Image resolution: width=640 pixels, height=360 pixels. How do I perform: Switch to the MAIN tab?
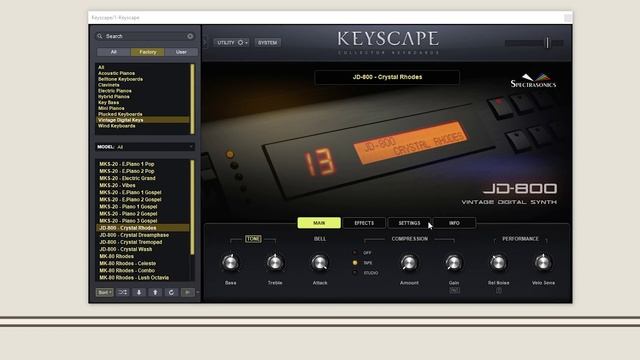(319, 223)
